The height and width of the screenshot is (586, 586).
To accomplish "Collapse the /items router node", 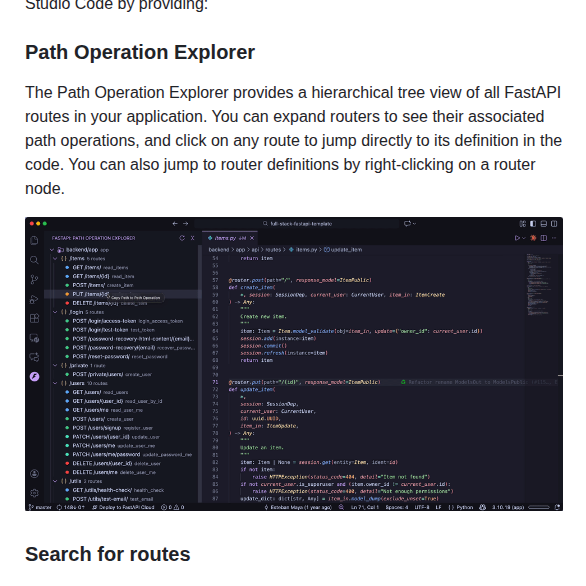I will pyautogui.click(x=55, y=258).
